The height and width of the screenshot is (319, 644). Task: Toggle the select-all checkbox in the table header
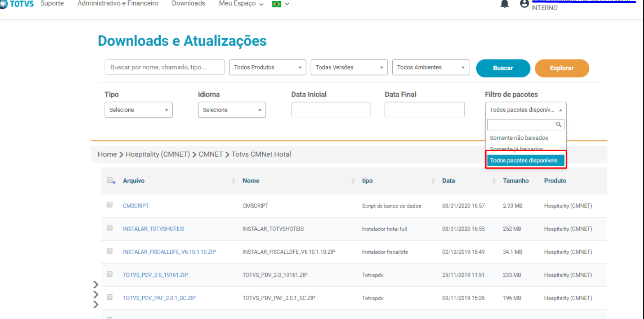(x=110, y=180)
